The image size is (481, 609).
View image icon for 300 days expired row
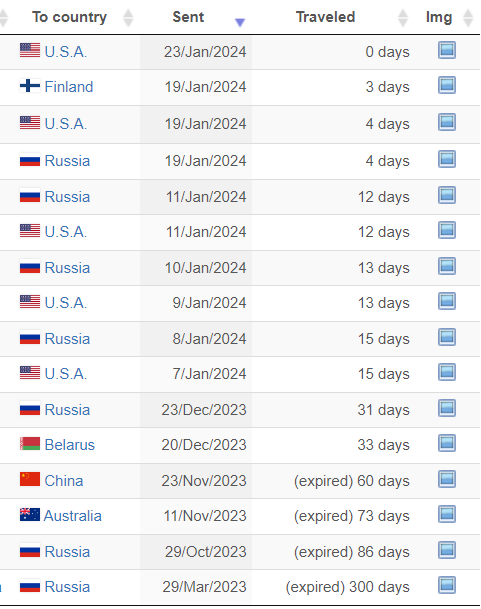[x=447, y=586]
